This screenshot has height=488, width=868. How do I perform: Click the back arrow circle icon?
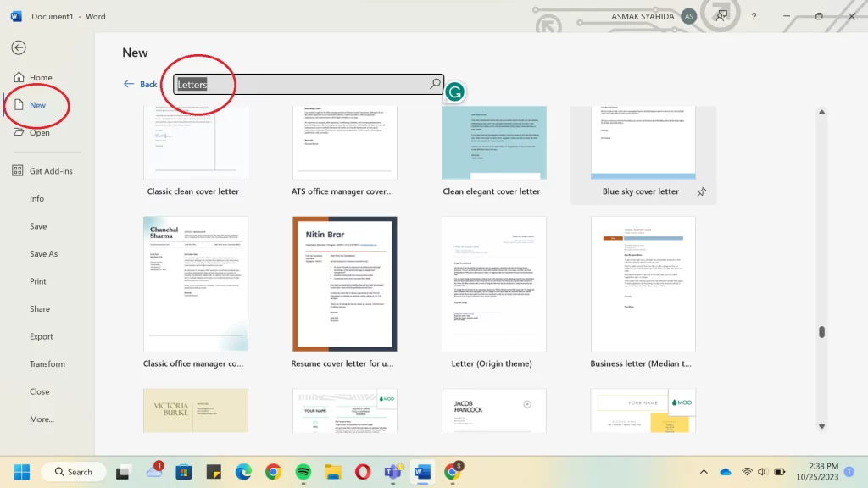(x=19, y=48)
